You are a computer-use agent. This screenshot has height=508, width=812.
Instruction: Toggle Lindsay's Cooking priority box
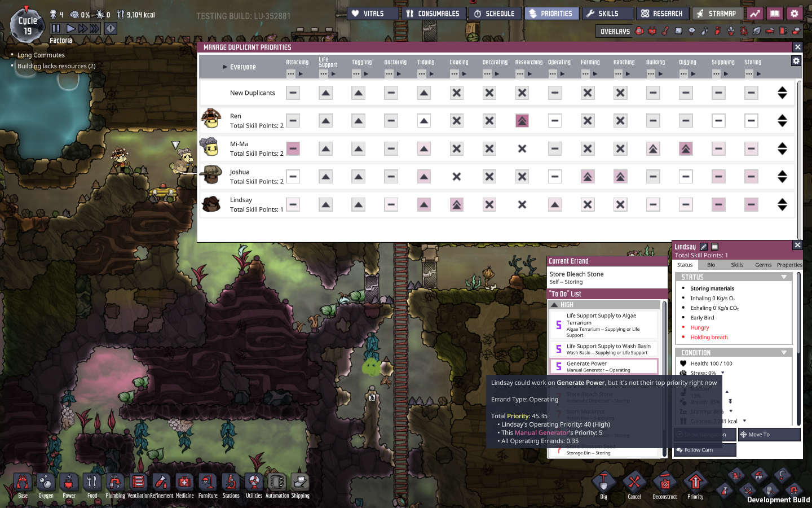pyautogui.click(x=457, y=205)
